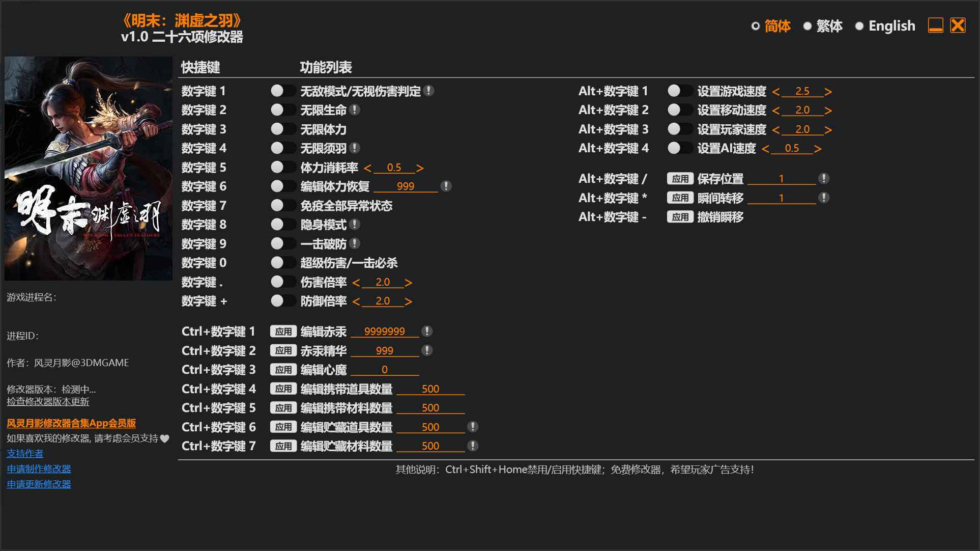Click the info icon beside 编辑赤汞
Screen dimensions: 980x551
[x=428, y=331]
